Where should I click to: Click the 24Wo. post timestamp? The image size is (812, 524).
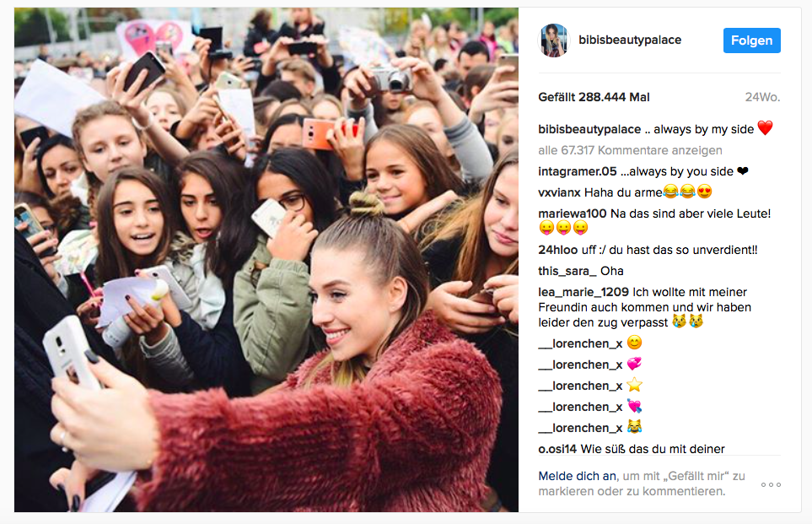click(x=762, y=97)
